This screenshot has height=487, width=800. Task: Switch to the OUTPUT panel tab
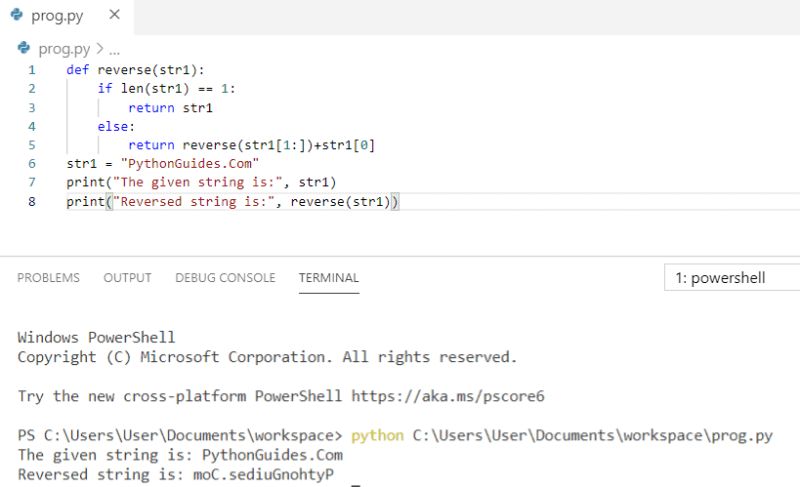(128, 278)
